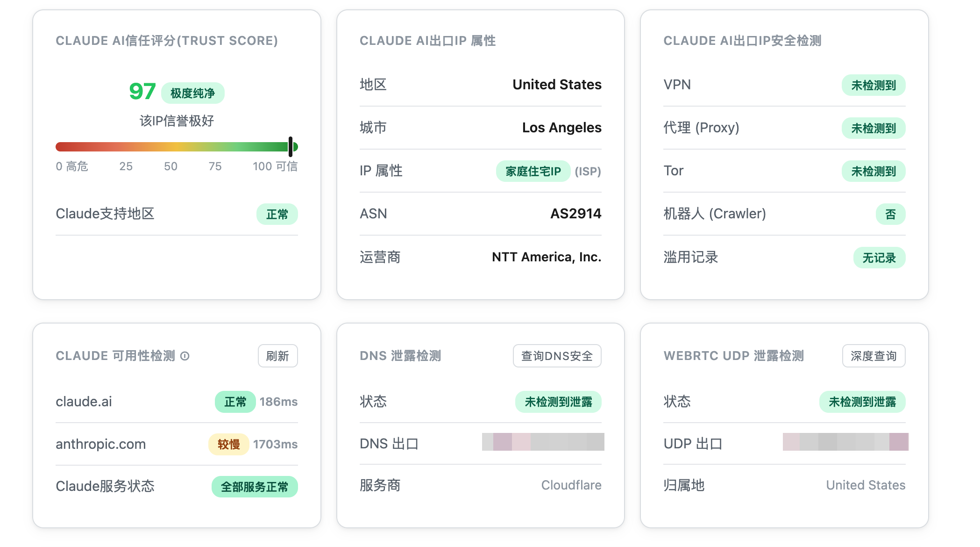
Task: Click the 全部服务正常 status badge
Action: pos(255,487)
